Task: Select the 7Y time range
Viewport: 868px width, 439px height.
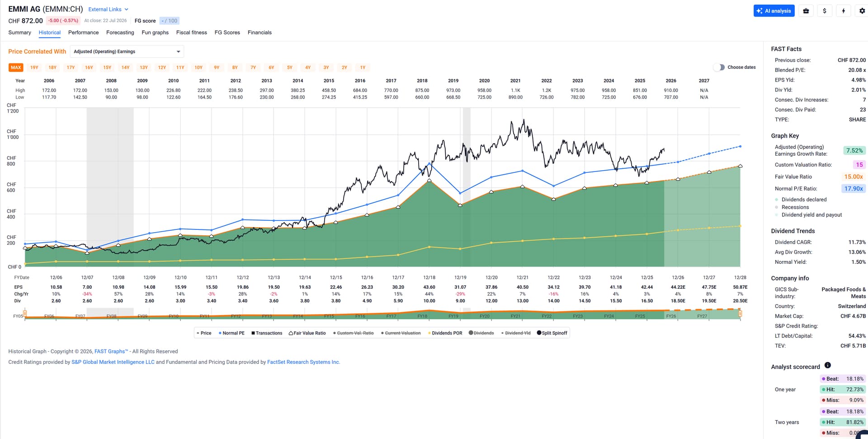Action: click(x=253, y=67)
